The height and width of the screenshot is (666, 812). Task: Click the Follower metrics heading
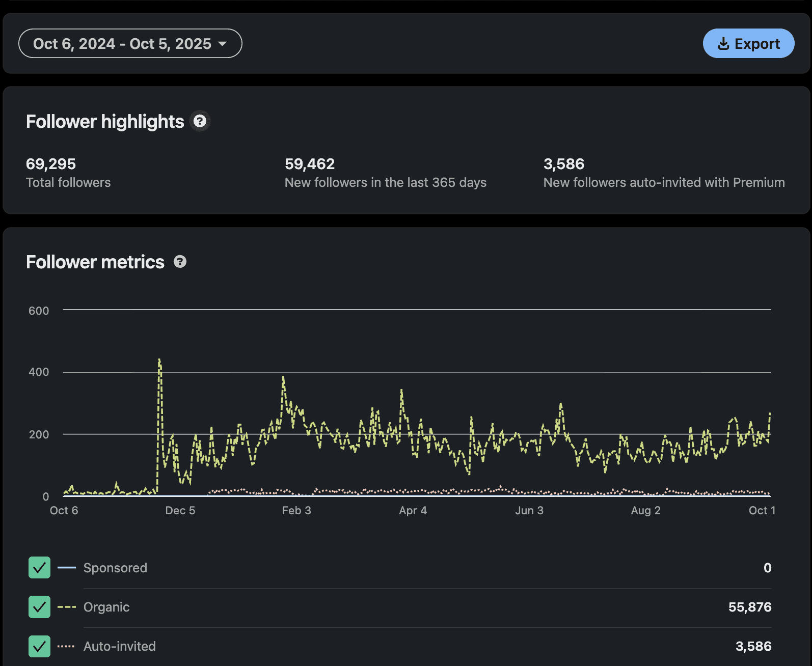[x=95, y=262]
